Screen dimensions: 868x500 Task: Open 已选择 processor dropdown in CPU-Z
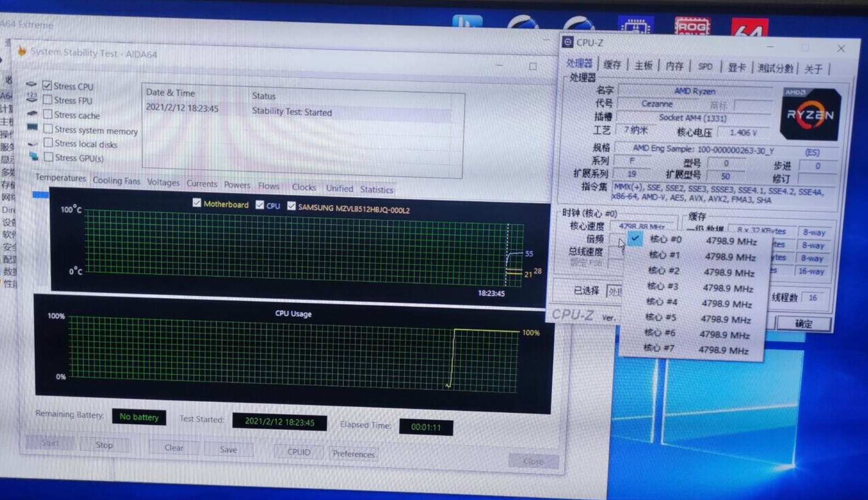[614, 291]
